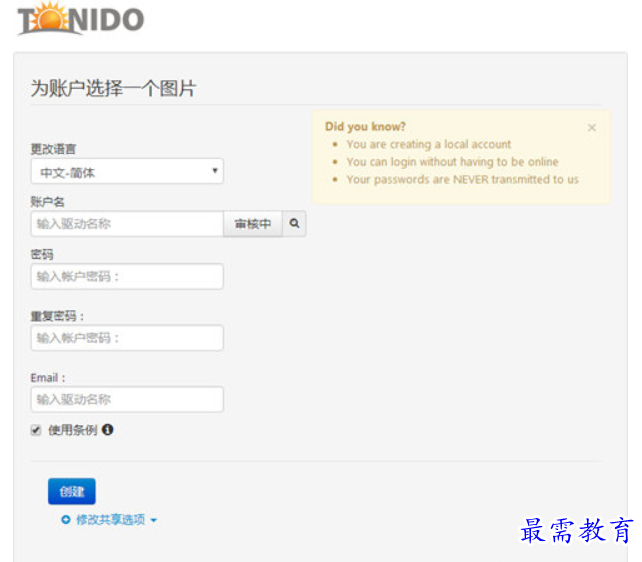This screenshot has height=562, width=642.
Task: Click plus icon beside 修改共享选项
Action: 66,519
